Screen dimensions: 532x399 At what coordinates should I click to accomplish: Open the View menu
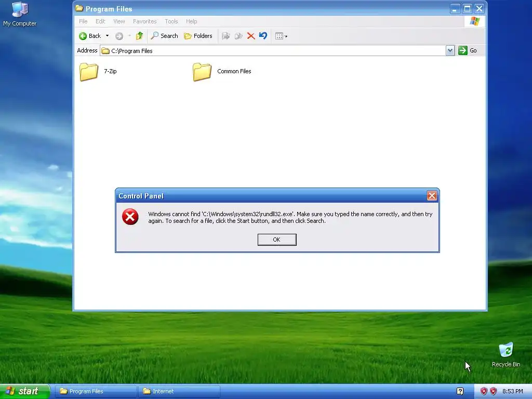119,21
